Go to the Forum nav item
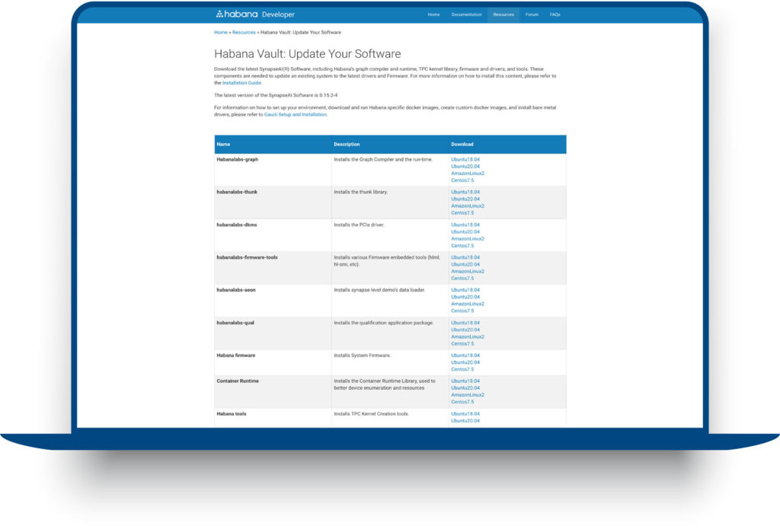The height and width of the screenshot is (532, 780). pyautogui.click(x=532, y=14)
